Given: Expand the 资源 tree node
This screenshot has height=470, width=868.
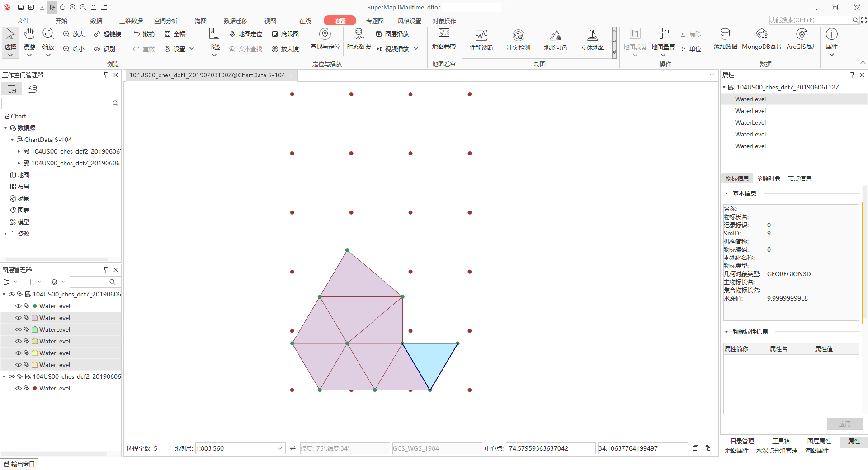Looking at the screenshot, I should (5, 234).
